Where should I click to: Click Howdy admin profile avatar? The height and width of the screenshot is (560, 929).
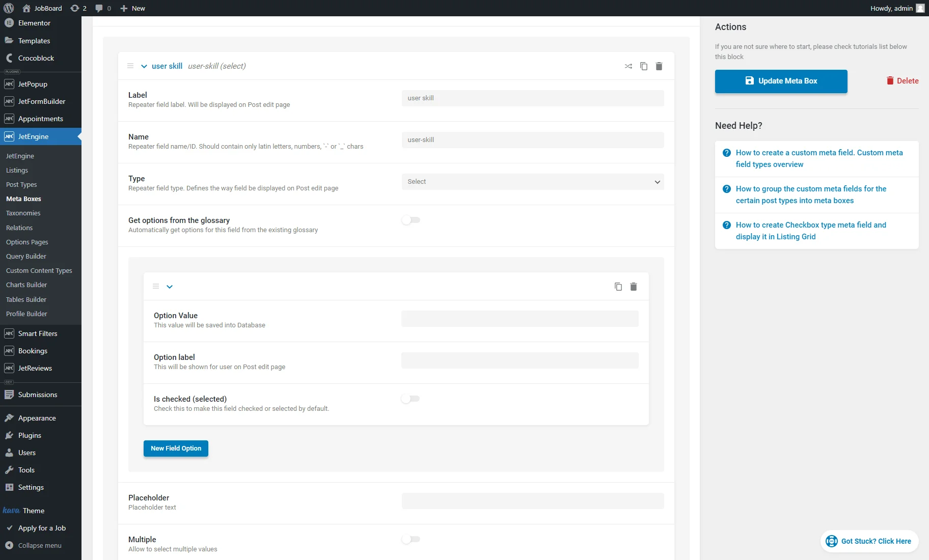(920, 8)
